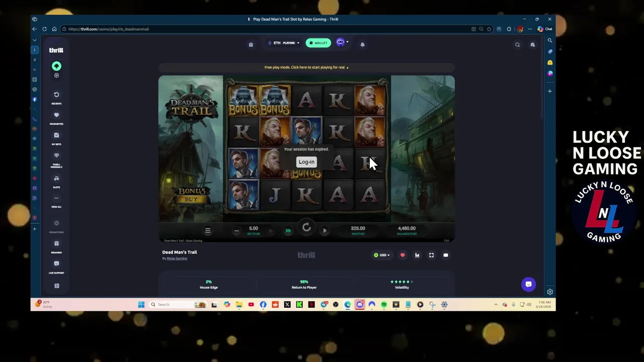The image size is (644, 362).
Task: Click the Wallet button
Action: point(318,43)
